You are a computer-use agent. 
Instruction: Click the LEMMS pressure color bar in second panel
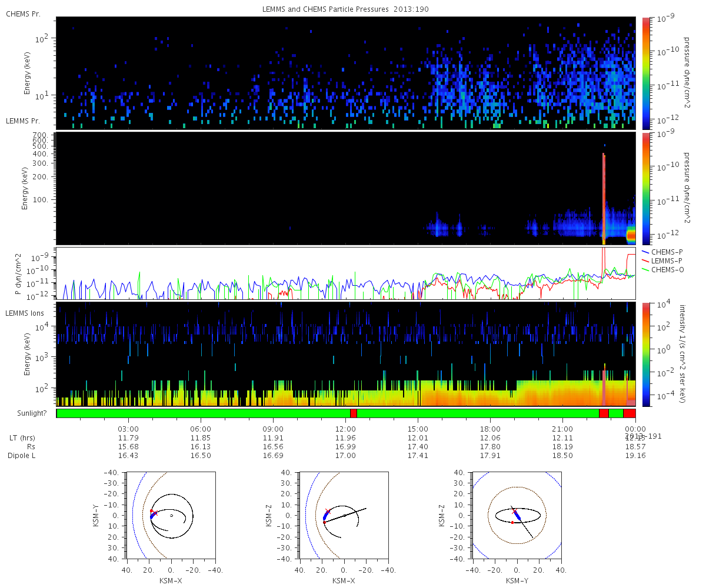(645, 188)
